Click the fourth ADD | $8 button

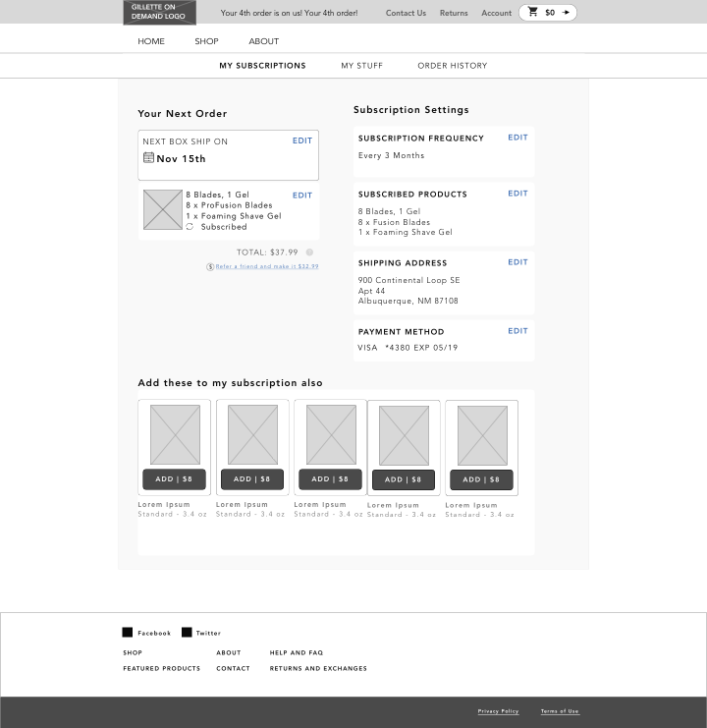[404, 480]
